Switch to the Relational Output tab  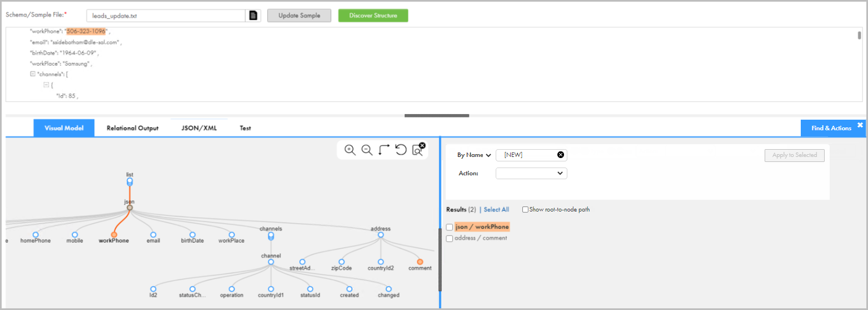pyautogui.click(x=132, y=128)
